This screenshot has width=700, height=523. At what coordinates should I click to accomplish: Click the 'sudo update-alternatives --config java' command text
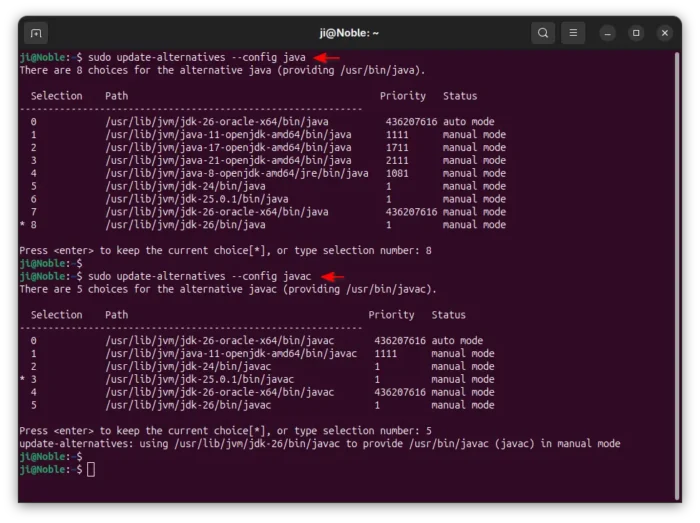tap(196, 58)
